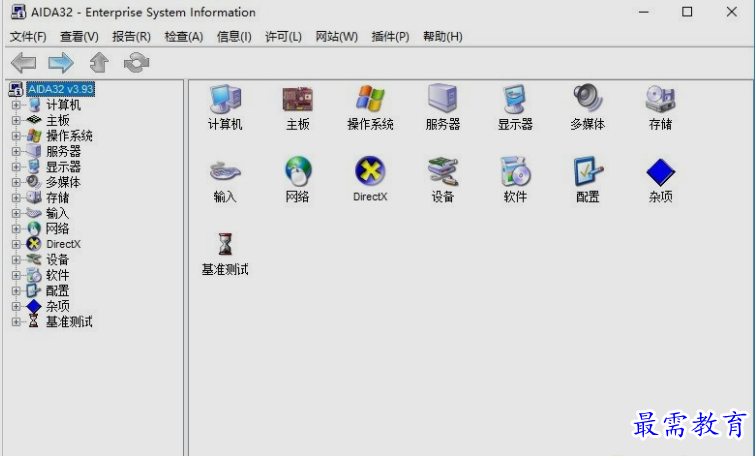755x456 pixels.
Task: Select 基准测试 in the tree
Action: point(69,321)
